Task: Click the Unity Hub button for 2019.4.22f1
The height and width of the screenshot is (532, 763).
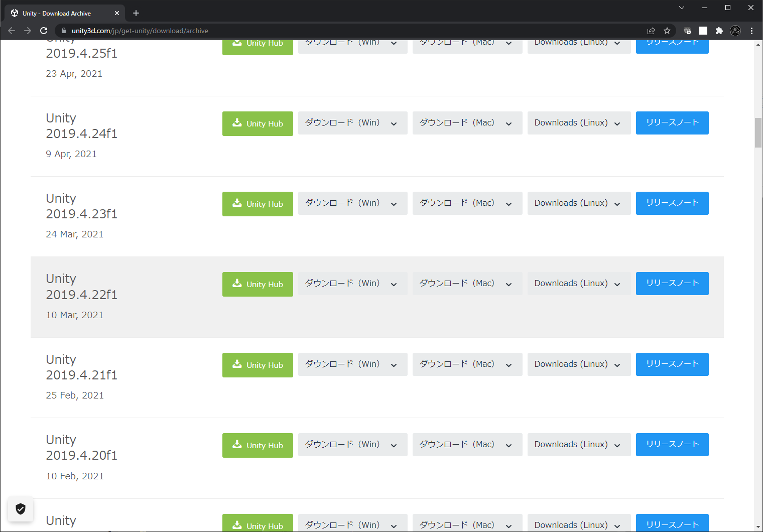Action: pos(258,284)
